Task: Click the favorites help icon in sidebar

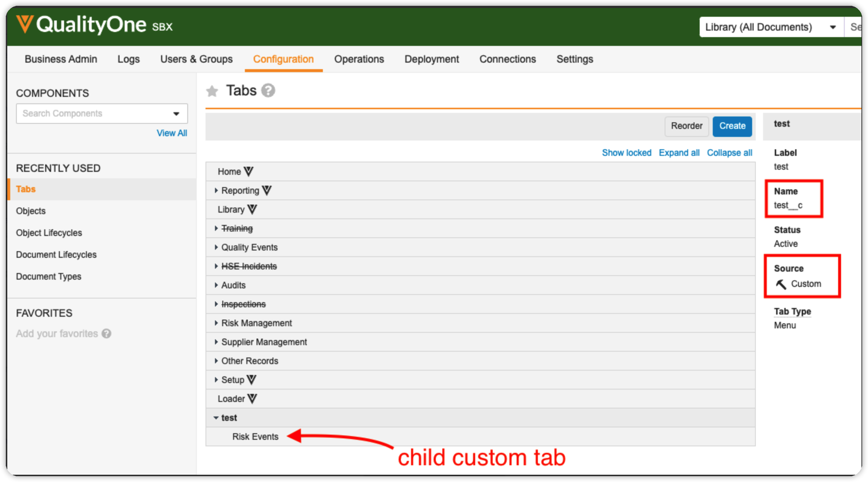Action: point(106,333)
